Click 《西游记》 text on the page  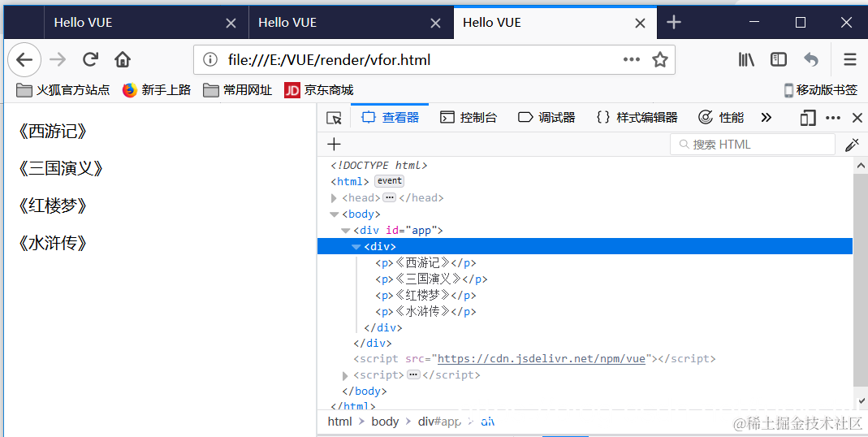point(52,132)
